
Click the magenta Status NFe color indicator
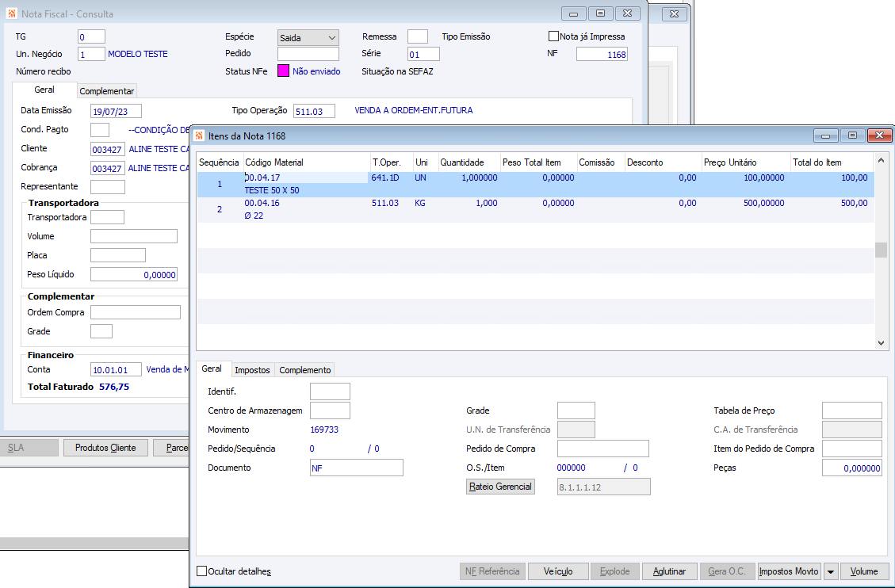283,71
